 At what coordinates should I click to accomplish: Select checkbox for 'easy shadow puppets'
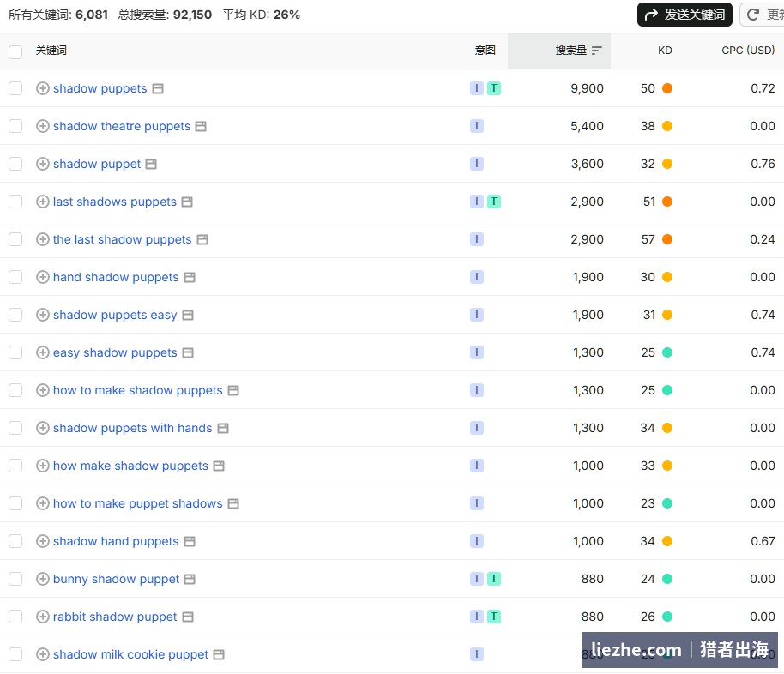point(15,352)
